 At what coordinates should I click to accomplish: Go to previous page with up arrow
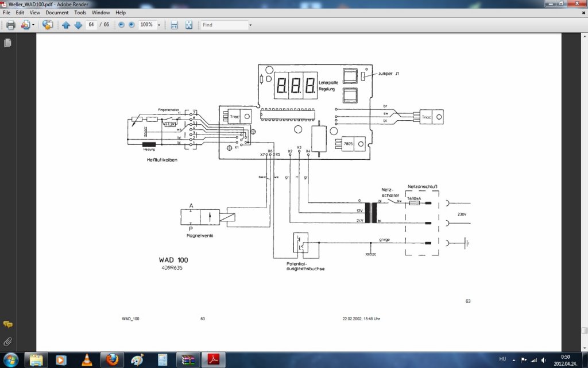pyautogui.click(x=66, y=25)
